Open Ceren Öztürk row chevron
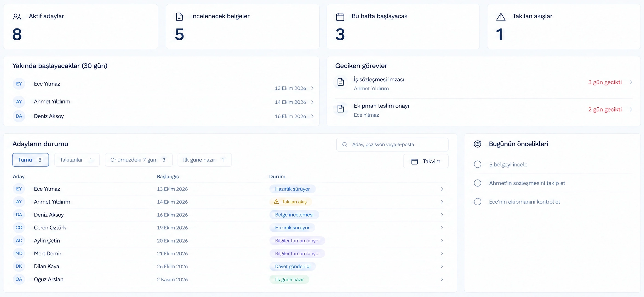Viewport: 644px width, 297px height. (x=442, y=228)
